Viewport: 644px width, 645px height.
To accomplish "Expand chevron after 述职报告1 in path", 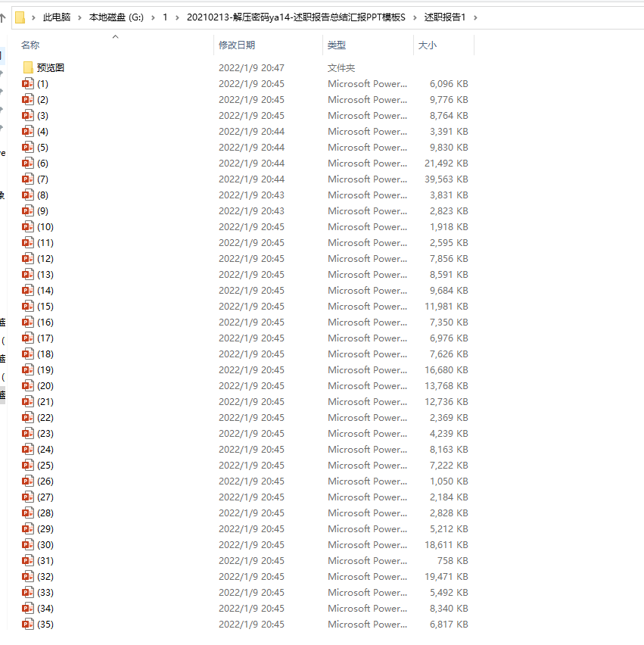I will coord(475,17).
